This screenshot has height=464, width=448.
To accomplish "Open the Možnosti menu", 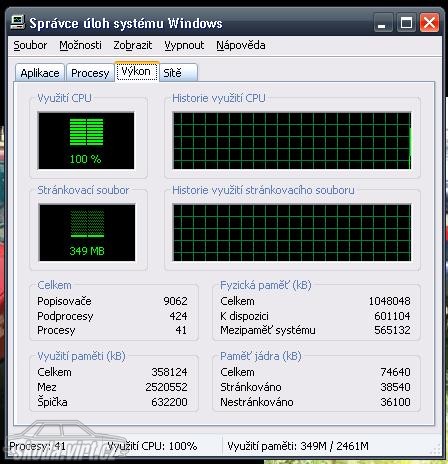I will 80,45.
